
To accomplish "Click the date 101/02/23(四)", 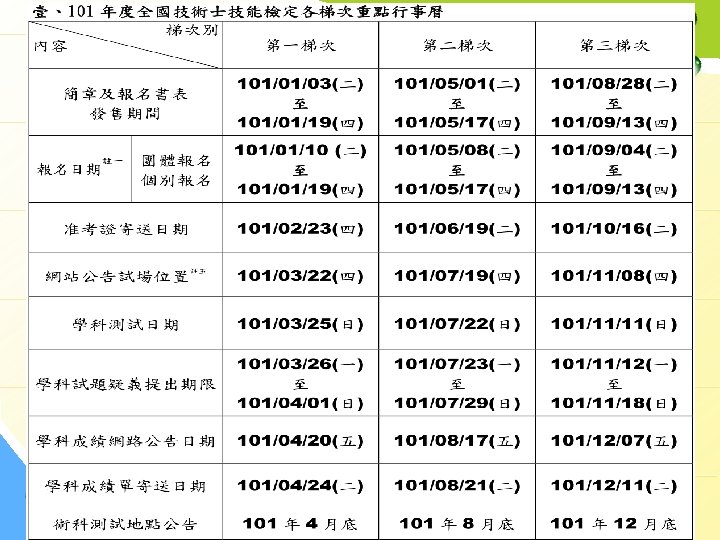I will click(x=300, y=229).
